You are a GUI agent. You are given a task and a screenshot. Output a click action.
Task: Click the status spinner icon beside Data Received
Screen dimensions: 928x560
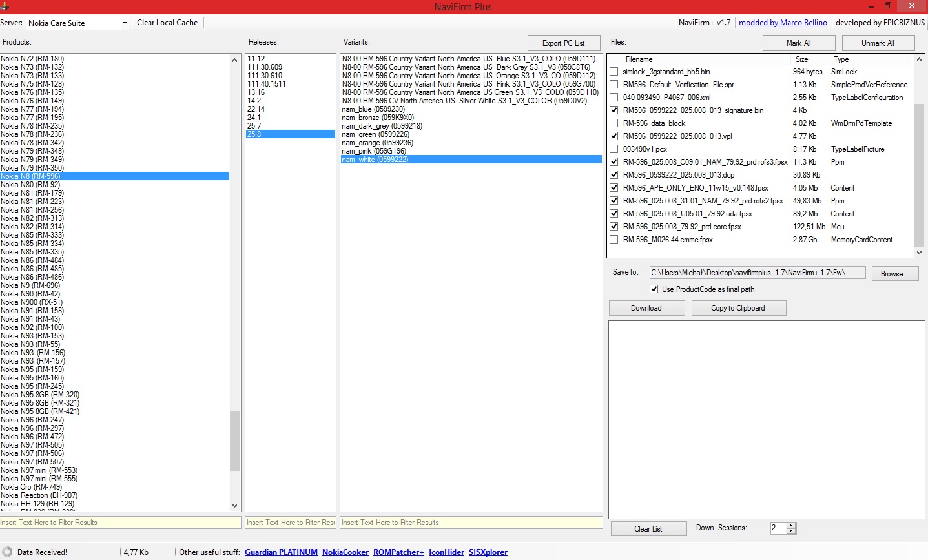7,552
